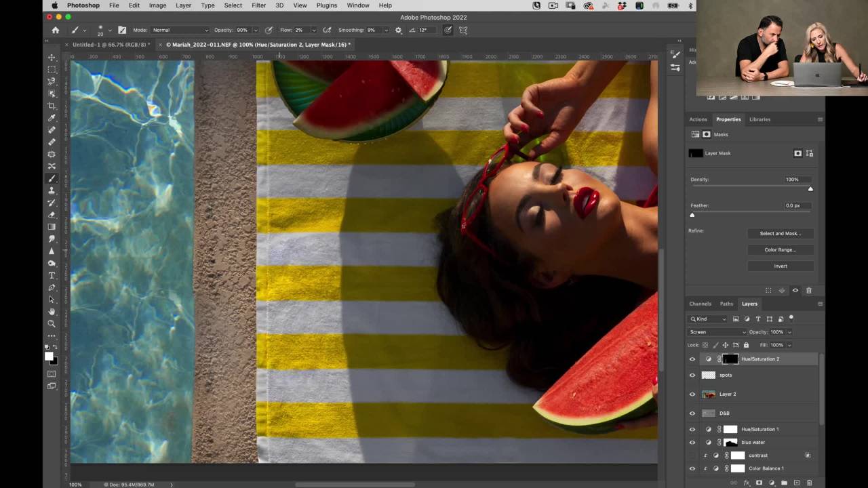Select the Move tool
The height and width of the screenshot is (488, 868).
(x=52, y=57)
